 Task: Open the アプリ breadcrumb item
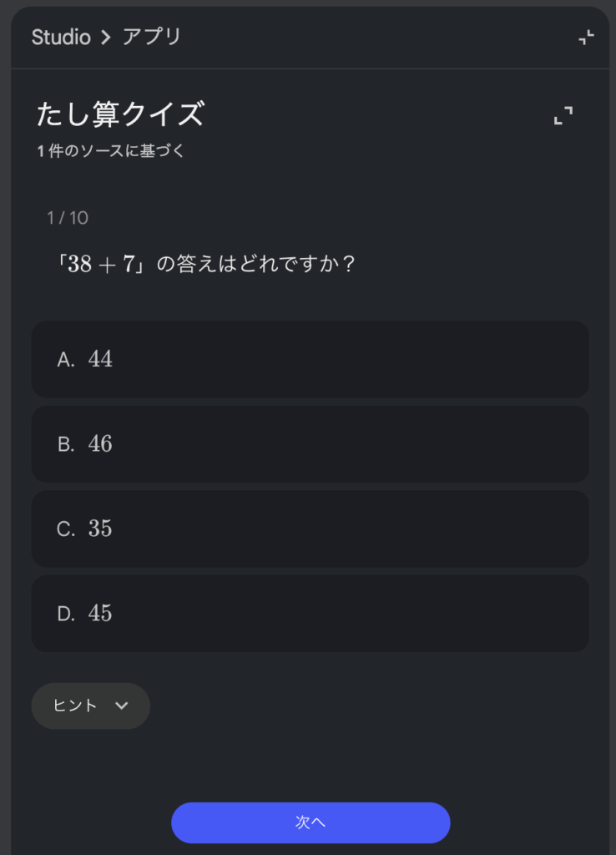point(152,38)
